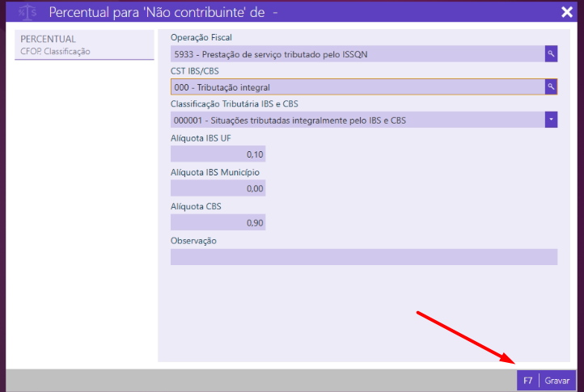Click the Alíquota IBS UF value field
This screenshot has width=584, height=392.
pyautogui.click(x=218, y=154)
